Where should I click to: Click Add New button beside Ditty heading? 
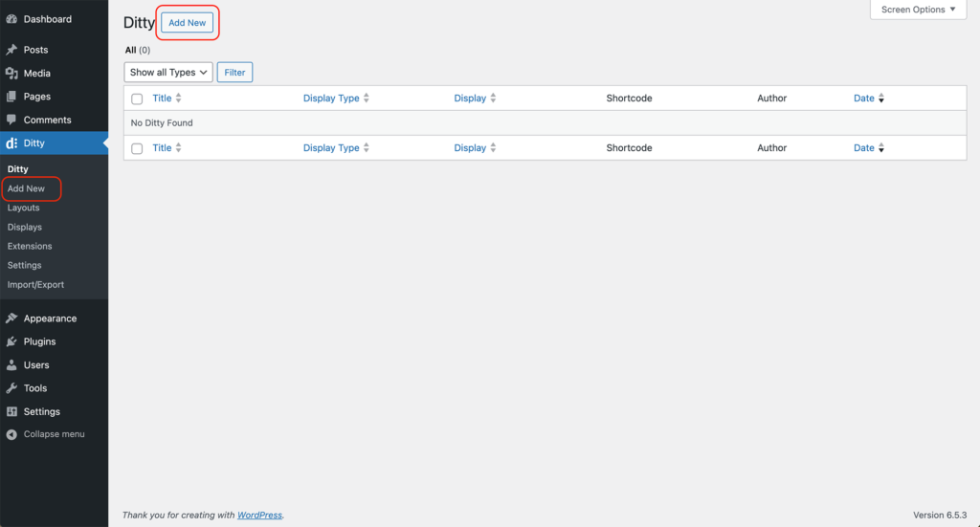point(187,23)
